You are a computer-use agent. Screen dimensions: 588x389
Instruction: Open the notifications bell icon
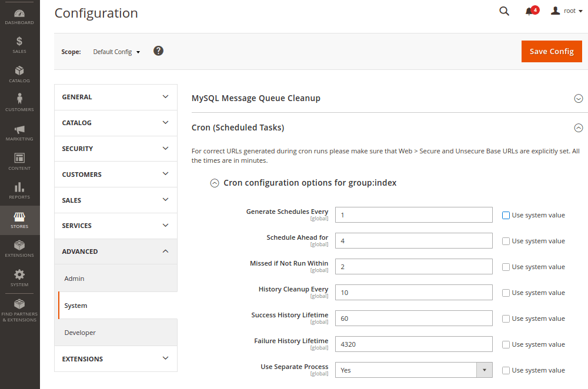[529, 11]
